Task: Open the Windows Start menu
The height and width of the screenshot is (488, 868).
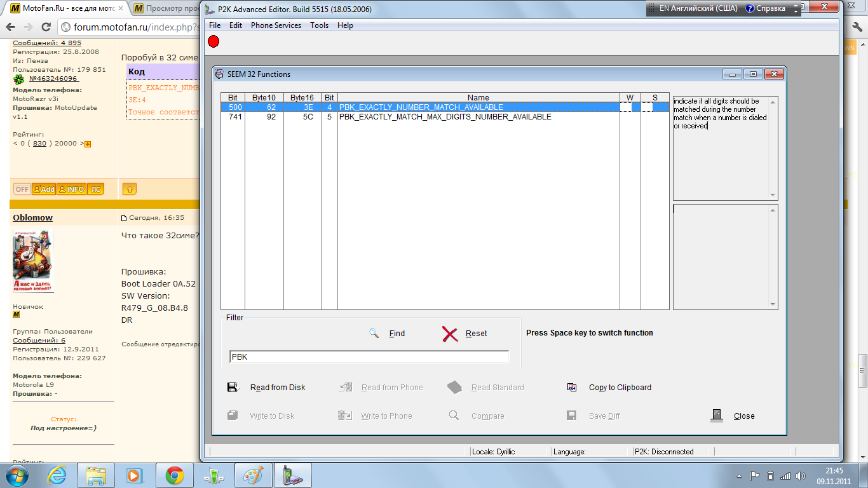Action: [15, 475]
